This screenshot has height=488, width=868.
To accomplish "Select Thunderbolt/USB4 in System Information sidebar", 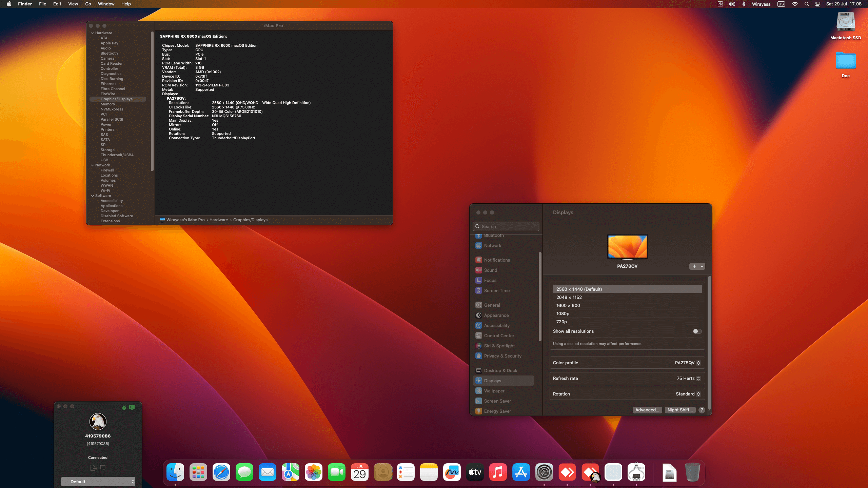I will (x=118, y=155).
